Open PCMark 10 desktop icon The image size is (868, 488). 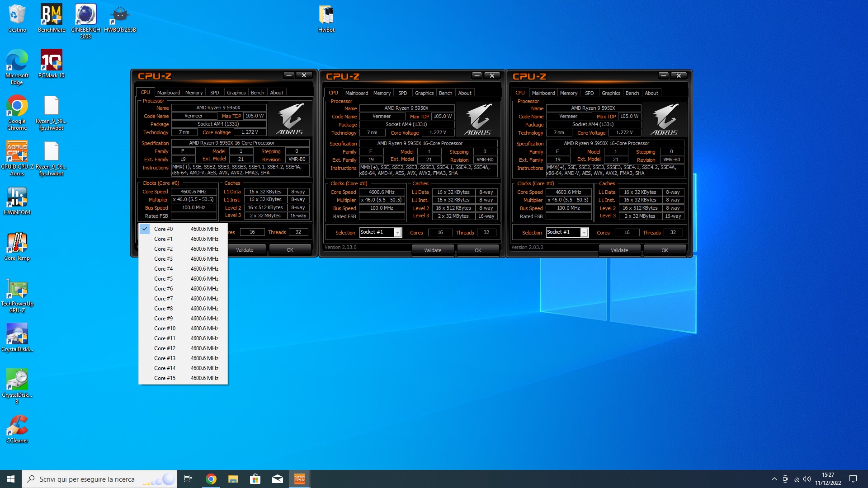point(51,64)
